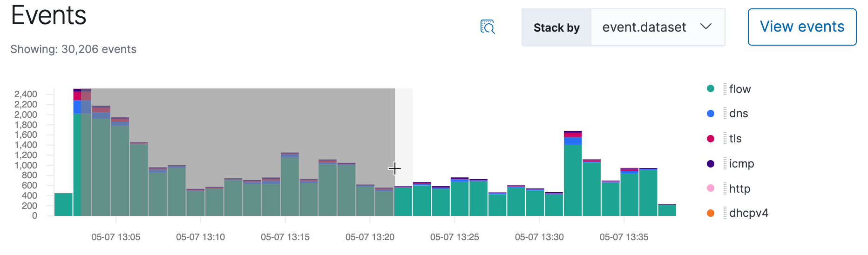Click the inspect magnifier icon

point(488,27)
